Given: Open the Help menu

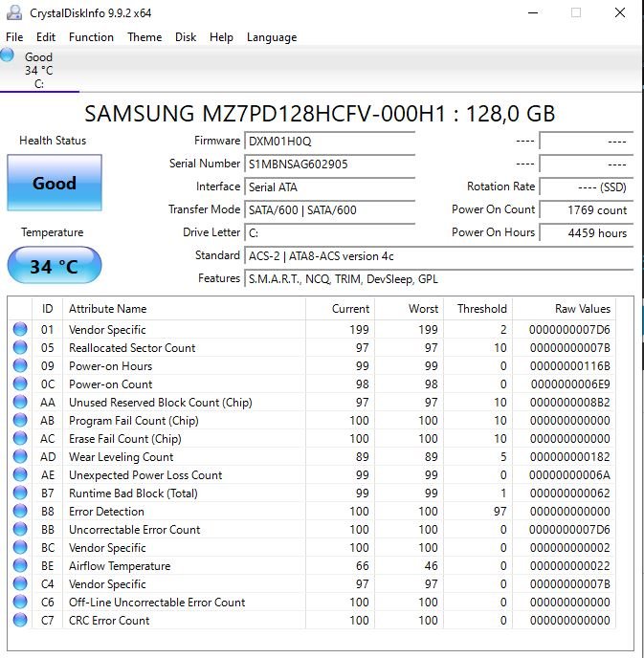Looking at the screenshot, I should (221, 37).
